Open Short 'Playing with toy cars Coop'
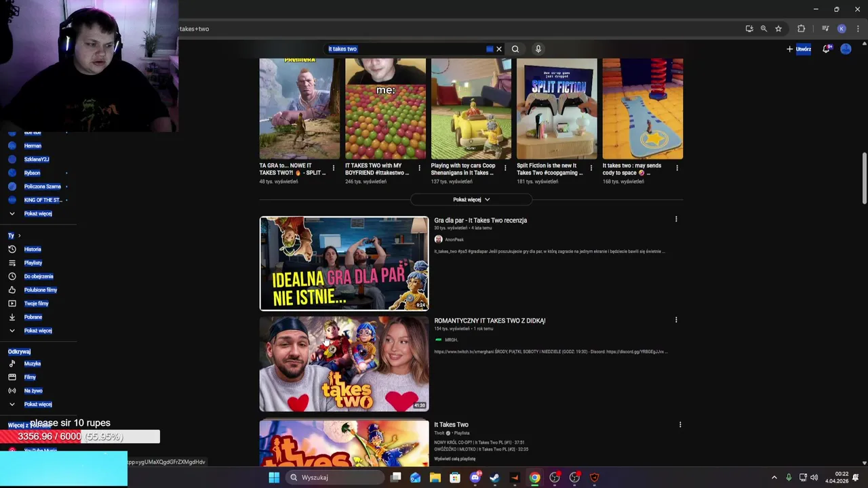 tap(471, 108)
